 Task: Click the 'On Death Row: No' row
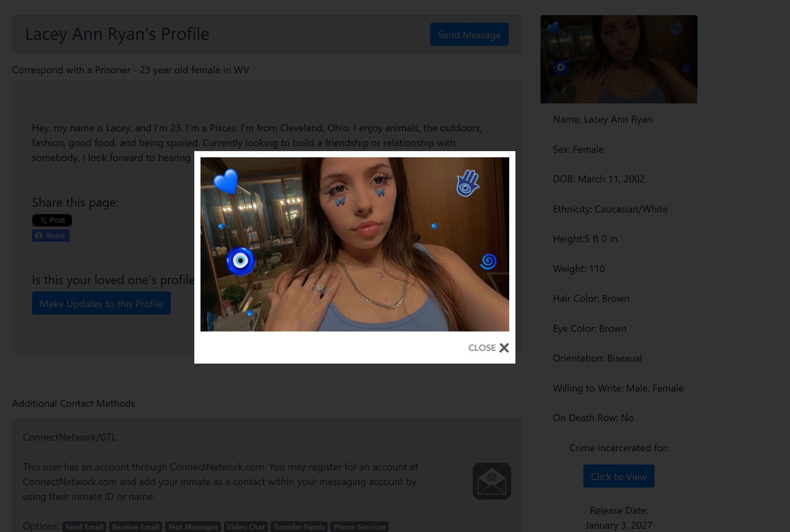[619, 418]
